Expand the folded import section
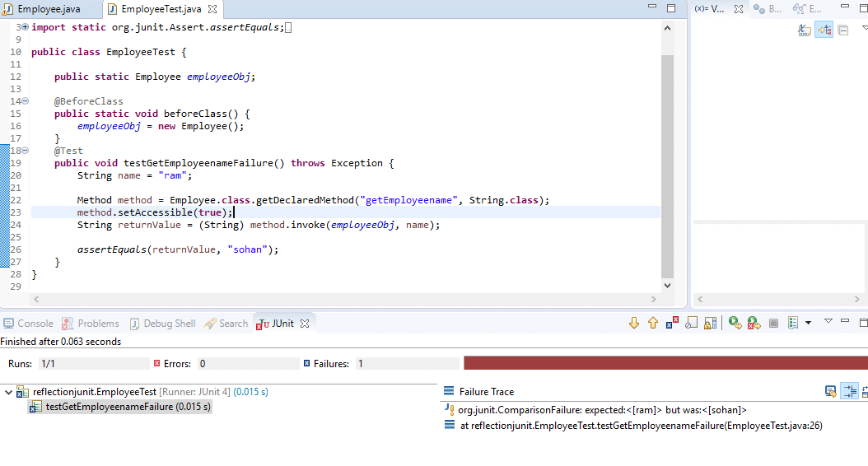Image resolution: width=868 pixels, height=466 pixels. 24,27
